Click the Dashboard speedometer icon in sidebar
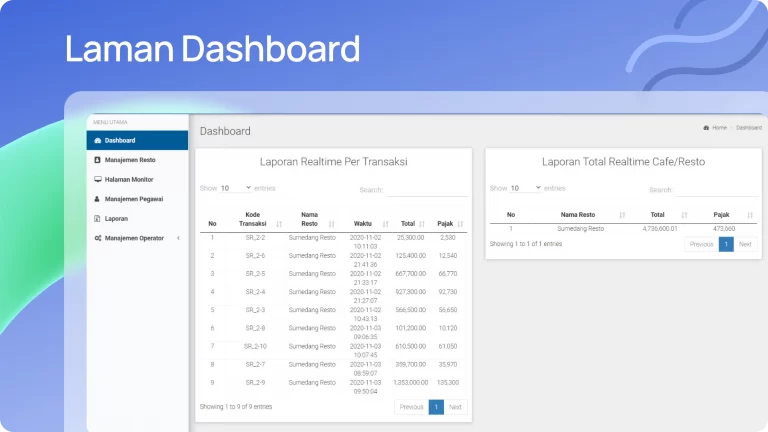The image size is (768, 432). (97, 141)
